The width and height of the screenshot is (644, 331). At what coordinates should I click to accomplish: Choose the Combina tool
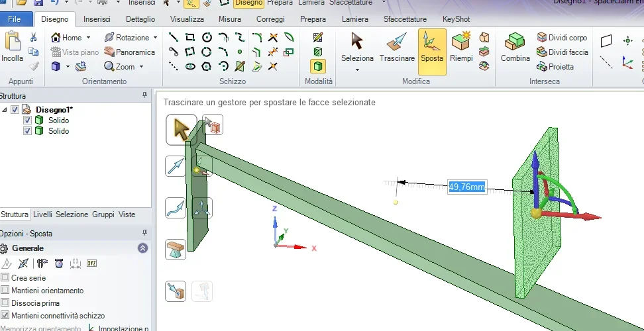(515, 47)
